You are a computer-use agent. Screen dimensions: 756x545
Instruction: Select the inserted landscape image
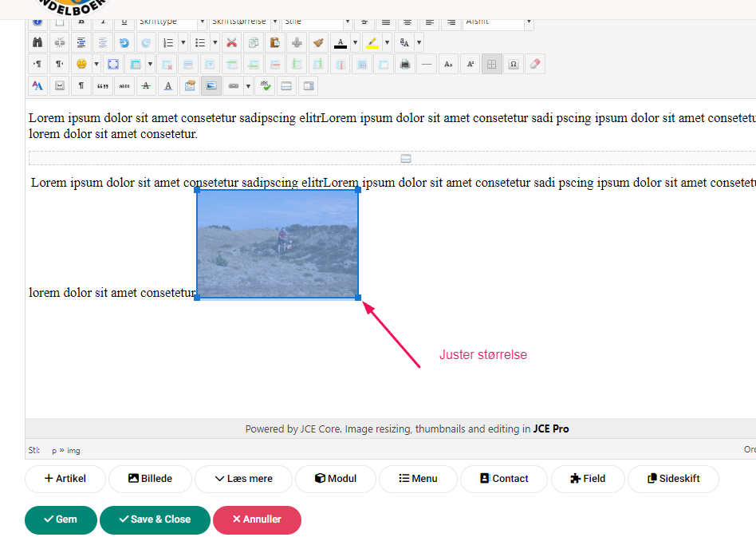pyautogui.click(x=278, y=244)
